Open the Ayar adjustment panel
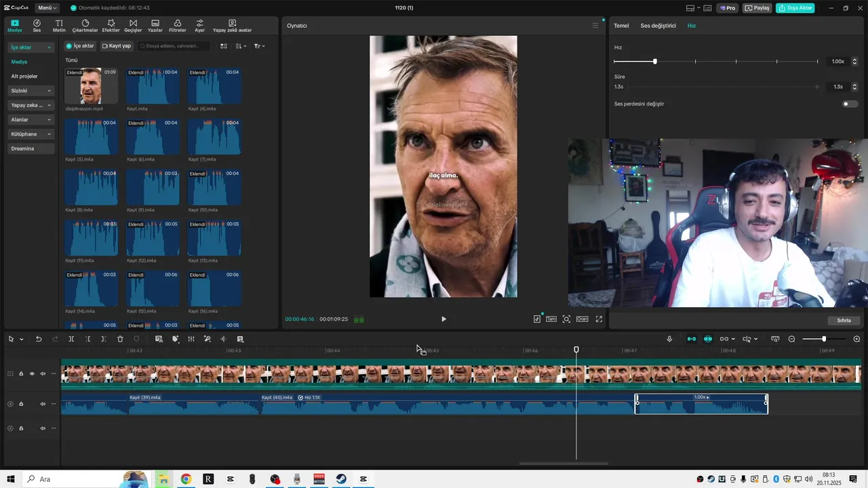 click(x=199, y=26)
